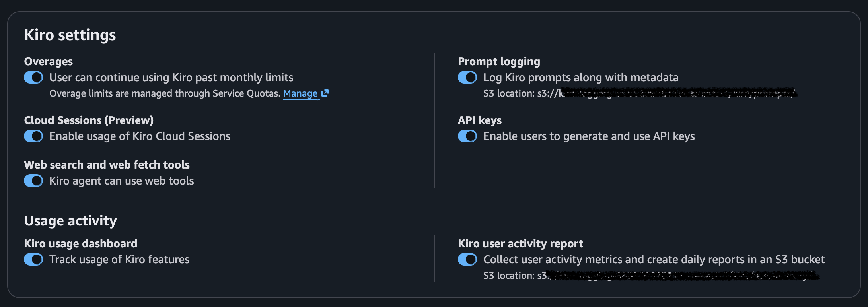The height and width of the screenshot is (307, 868).
Task: Click 'Kiro agent can use web tools' text
Action: point(122,181)
